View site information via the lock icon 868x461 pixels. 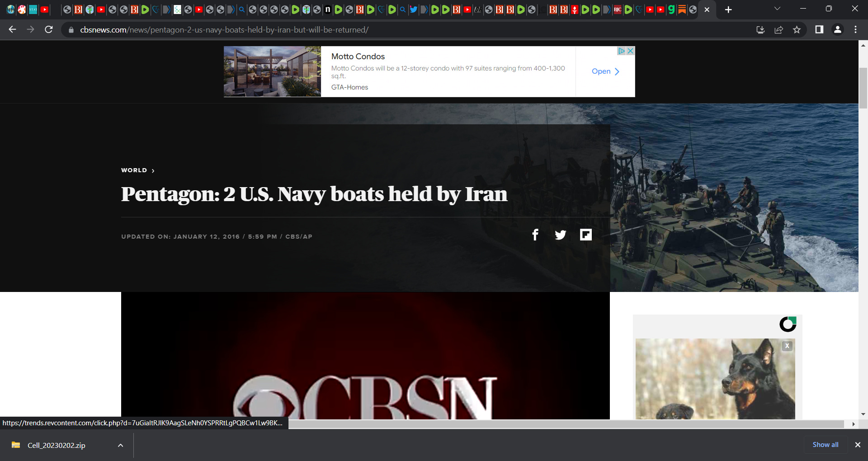(71, 30)
